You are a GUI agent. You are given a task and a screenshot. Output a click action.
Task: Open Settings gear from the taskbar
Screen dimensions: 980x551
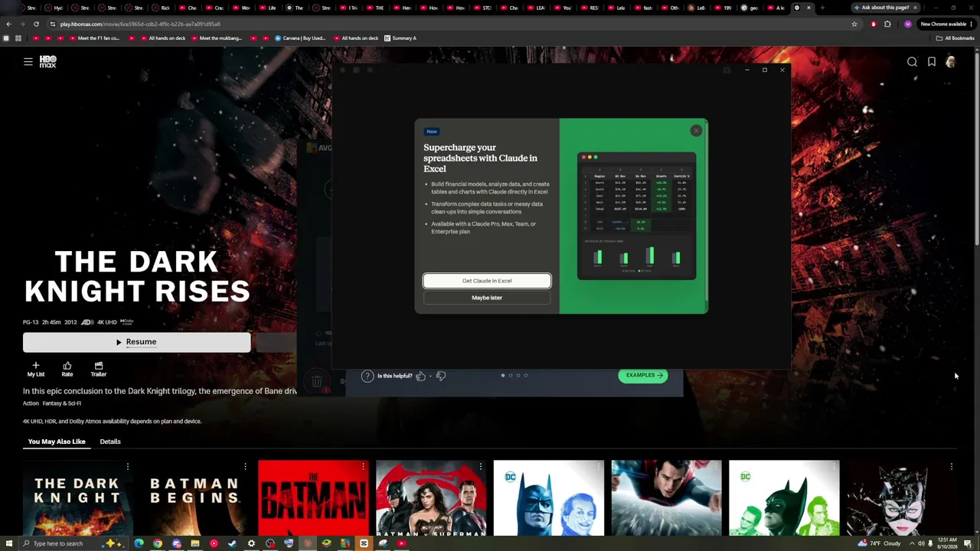tap(251, 543)
